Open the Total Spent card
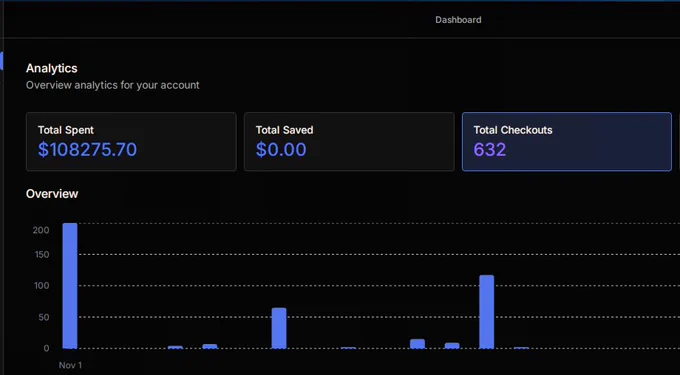The width and height of the screenshot is (680, 375). (131, 142)
